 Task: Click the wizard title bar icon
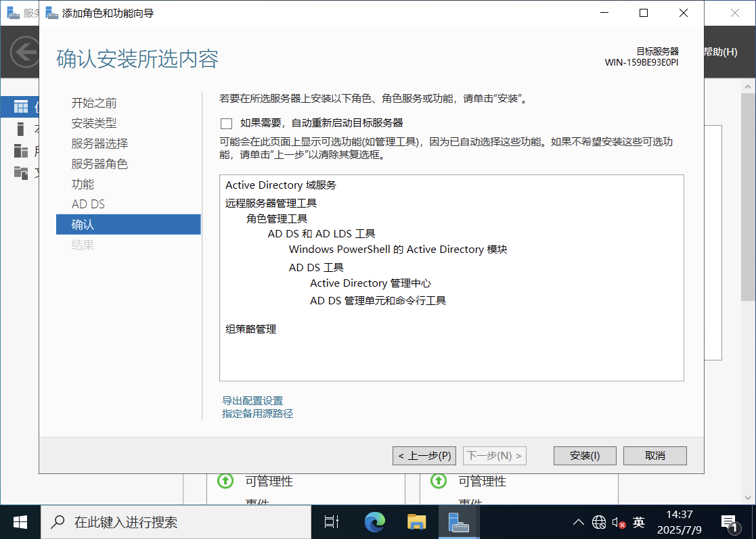pyautogui.click(x=51, y=13)
